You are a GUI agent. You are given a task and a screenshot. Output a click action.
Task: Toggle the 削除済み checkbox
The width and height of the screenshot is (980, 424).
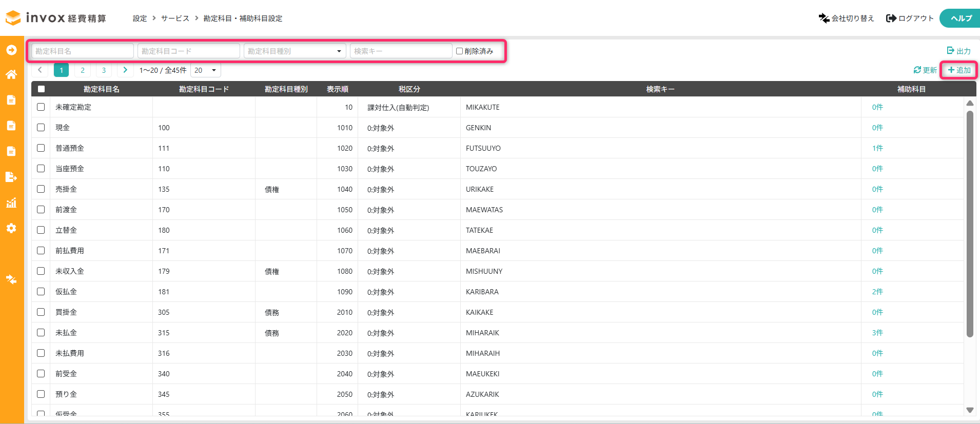pos(459,51)
